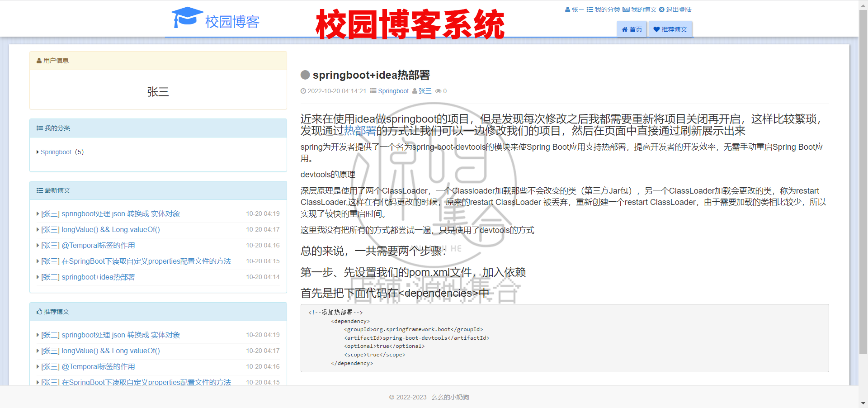
Task: Click the user icon in 用户信息 panel header
Action: pos(39,61)
